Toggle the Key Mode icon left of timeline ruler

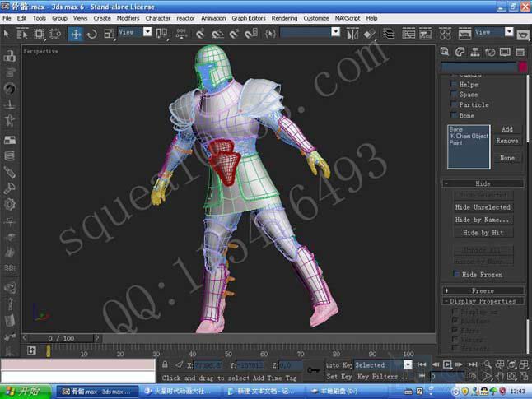click(x=31, y=350)
